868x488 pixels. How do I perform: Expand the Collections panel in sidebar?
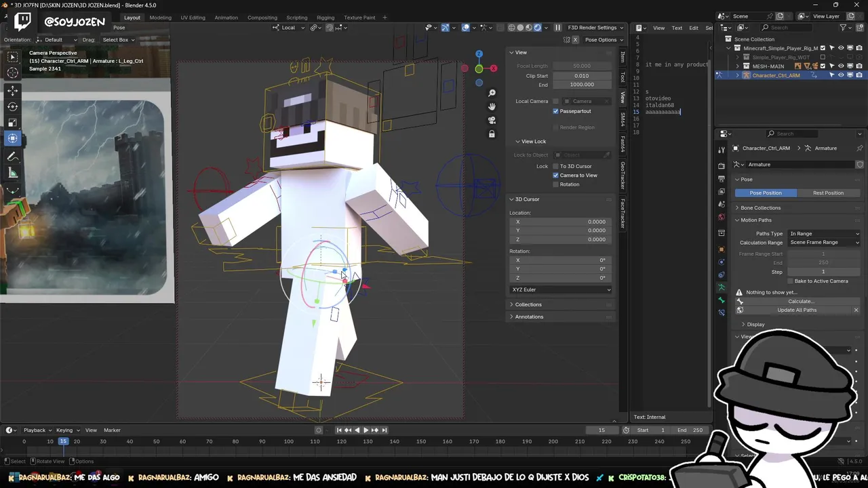(528, 305)
